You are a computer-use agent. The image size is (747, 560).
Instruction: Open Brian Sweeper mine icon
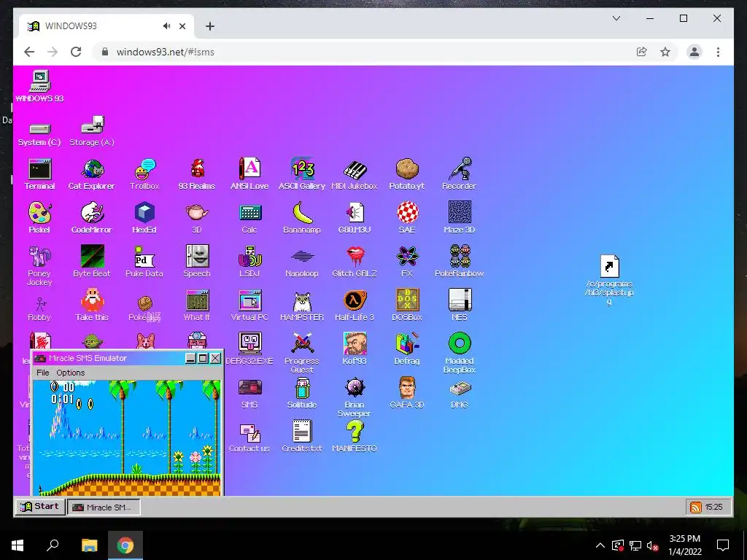355,397
